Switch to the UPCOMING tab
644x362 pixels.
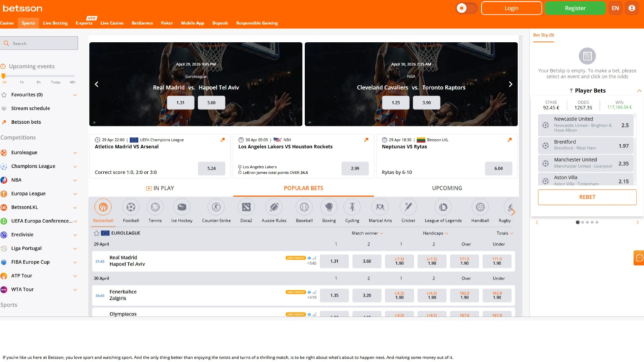(447, 188)
